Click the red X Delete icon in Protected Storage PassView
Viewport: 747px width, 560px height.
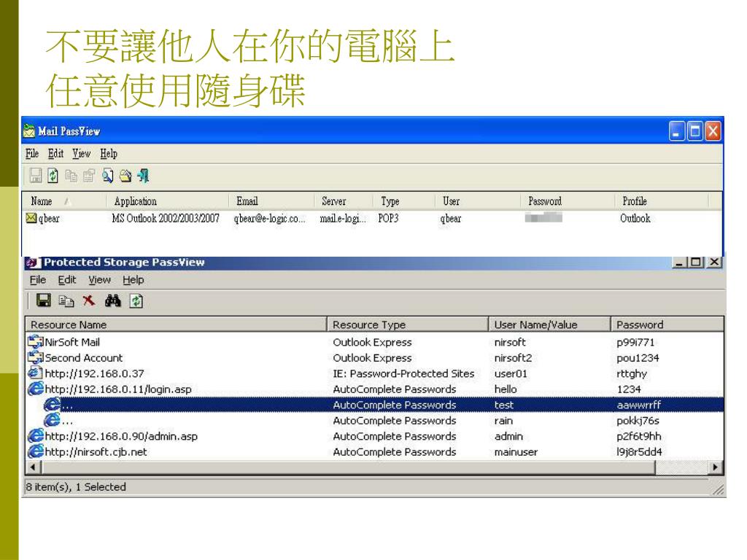tap(88, 300)
